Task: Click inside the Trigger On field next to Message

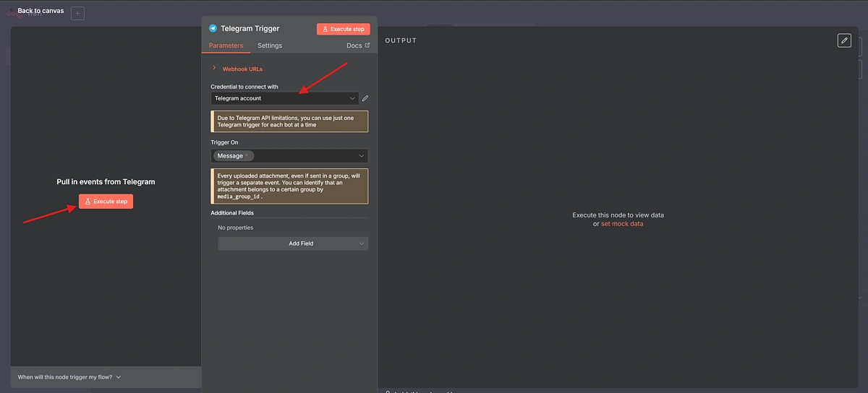Action: coord(304,156)
